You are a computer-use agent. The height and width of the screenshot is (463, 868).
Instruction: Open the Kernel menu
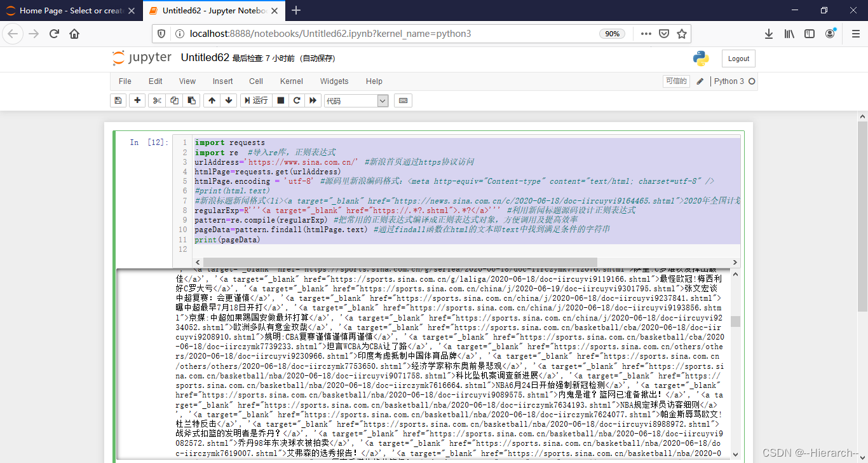292,81
